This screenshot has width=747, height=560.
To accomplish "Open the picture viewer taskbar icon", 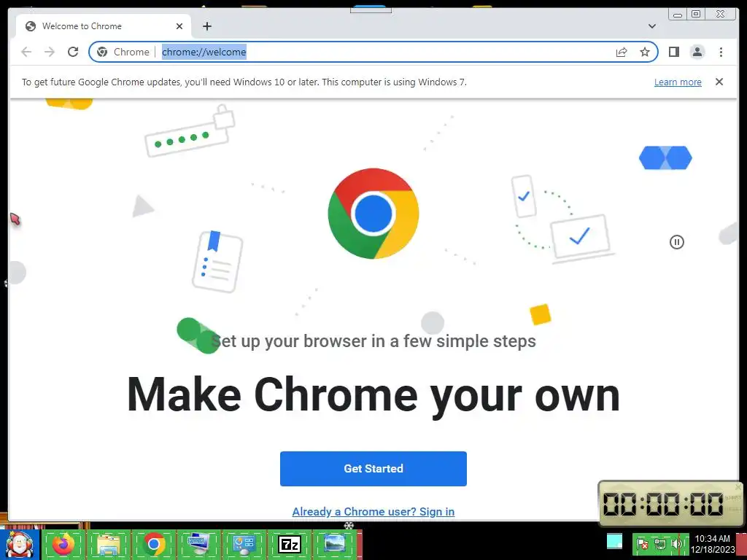I will pyautogui.click(x=334, y=544).
